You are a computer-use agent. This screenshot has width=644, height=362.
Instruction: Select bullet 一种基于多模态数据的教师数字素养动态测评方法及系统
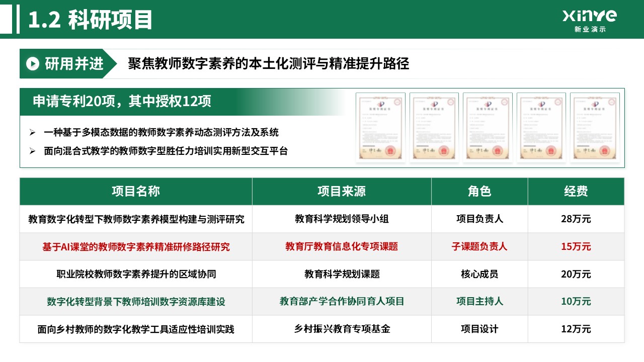(x=161, y=133)
